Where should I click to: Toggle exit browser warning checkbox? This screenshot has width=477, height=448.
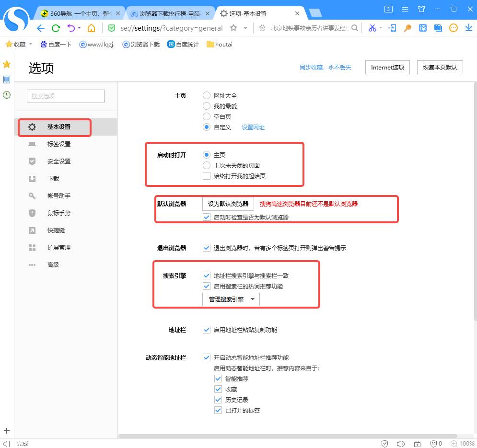(x=207, y=248)
